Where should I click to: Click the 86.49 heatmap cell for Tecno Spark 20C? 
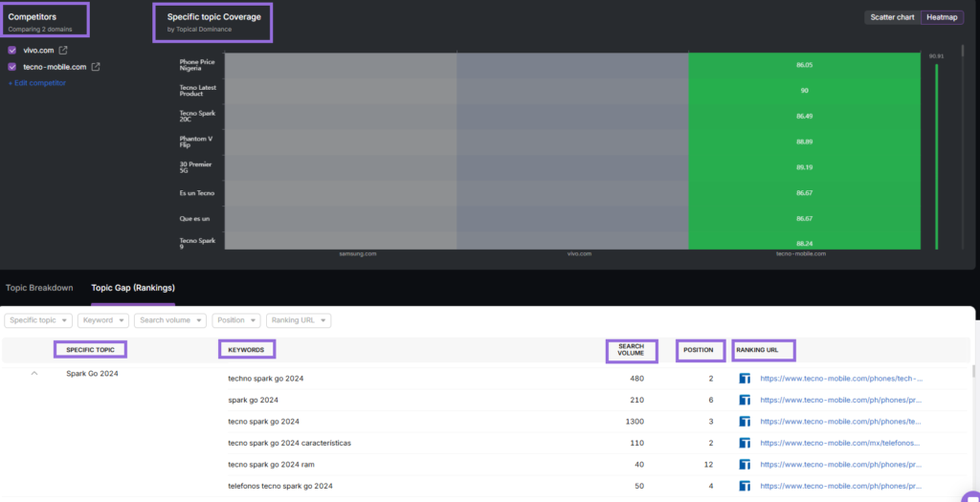[804, 116]
